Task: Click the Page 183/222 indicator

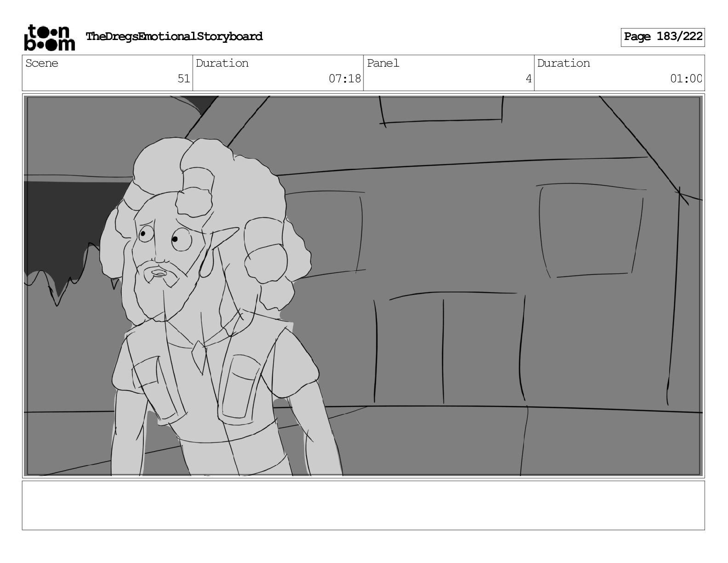Action: pos(663,37)
